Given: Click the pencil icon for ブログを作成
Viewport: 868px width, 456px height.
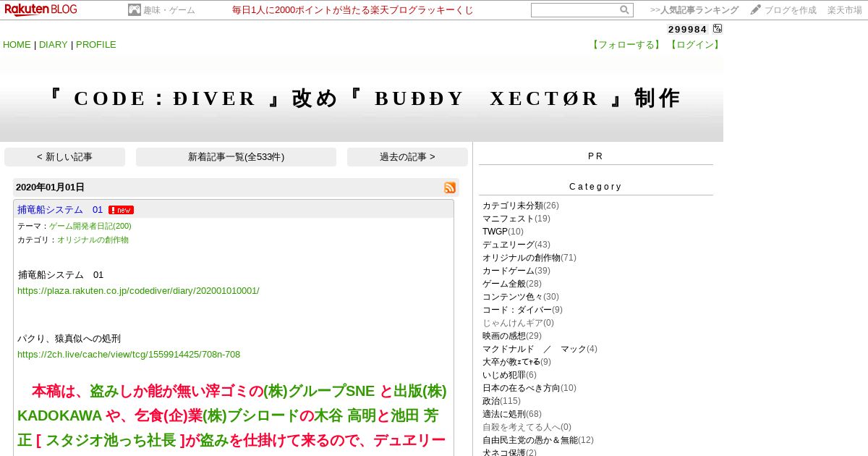Looking at the screenshot, I should [756, 9].
